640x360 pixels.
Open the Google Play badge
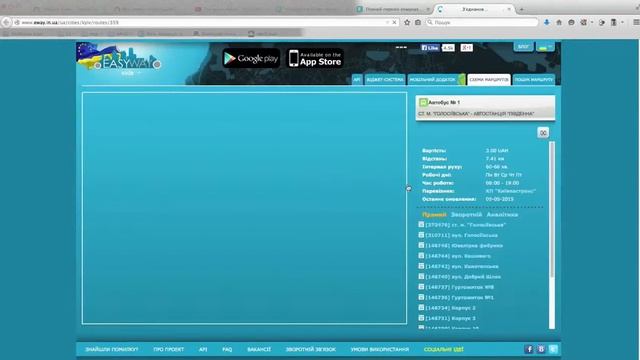pos(251,58)
